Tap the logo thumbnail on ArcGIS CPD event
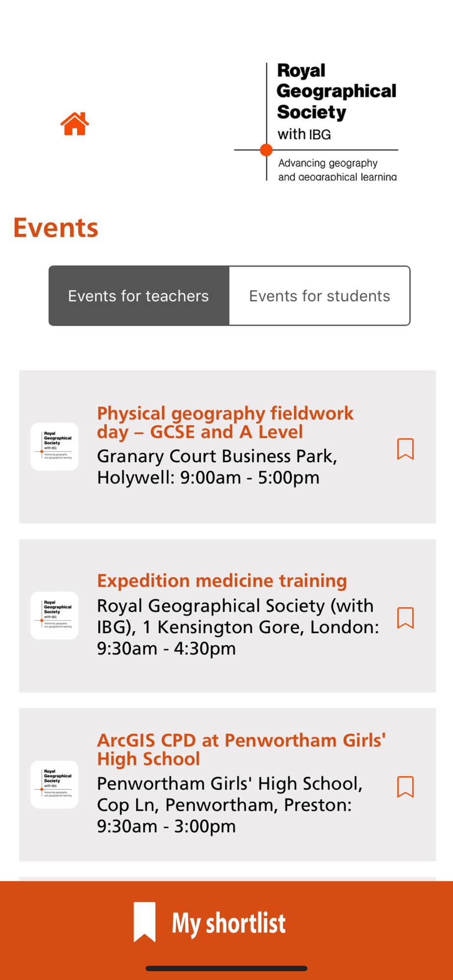 pyautogui.click(x=54, y=784)
